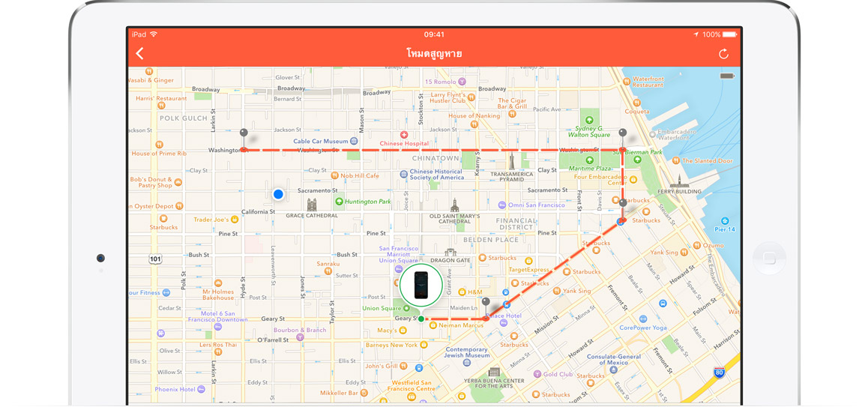Tap the Four Embarcadero Center label

600,180
